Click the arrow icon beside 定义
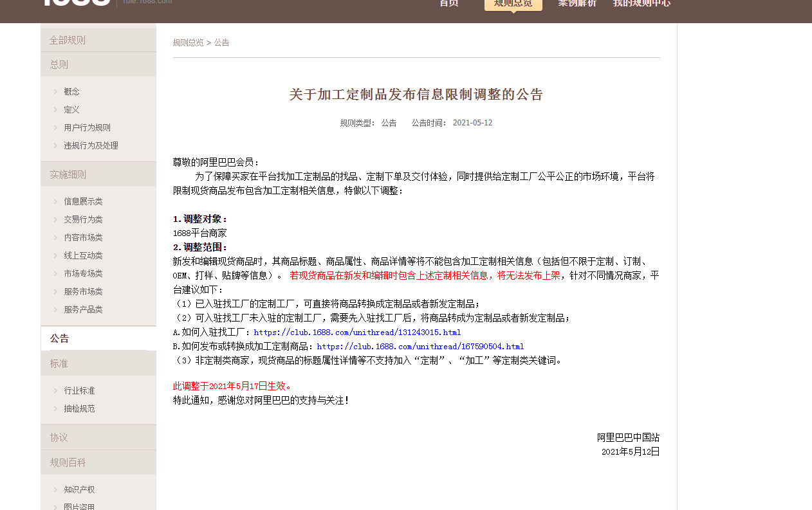The height and width of the screenshot is (510, 812). click(x=55, y=109)
